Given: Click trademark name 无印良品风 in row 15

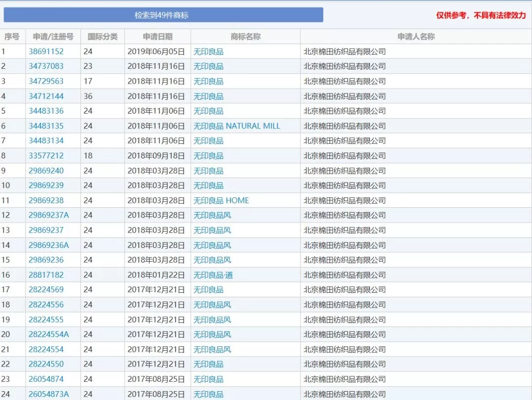Looking at the screenshot, I should coord(212,260).
